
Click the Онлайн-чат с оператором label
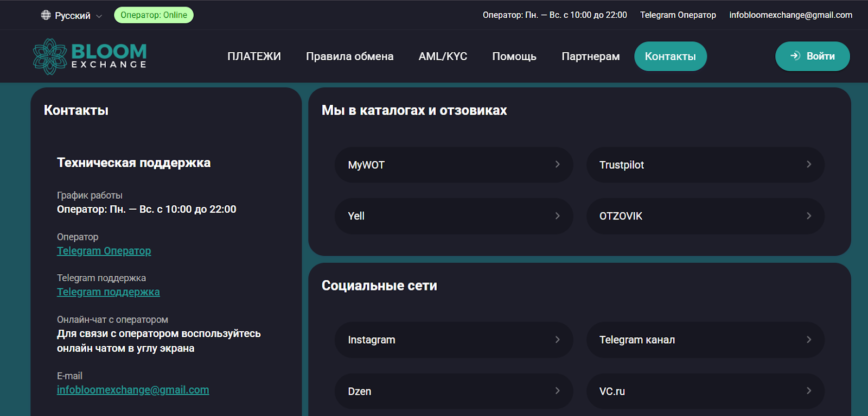[x=112, y=320]
